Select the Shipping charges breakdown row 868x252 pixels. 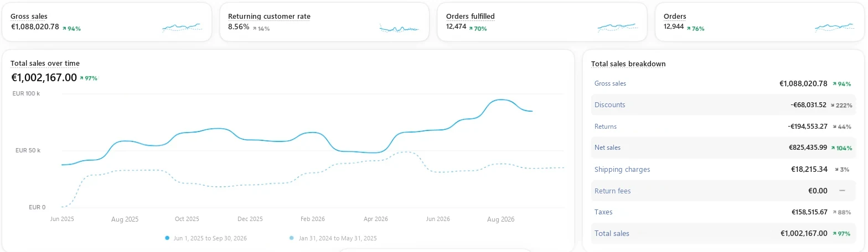coord(723,169)
